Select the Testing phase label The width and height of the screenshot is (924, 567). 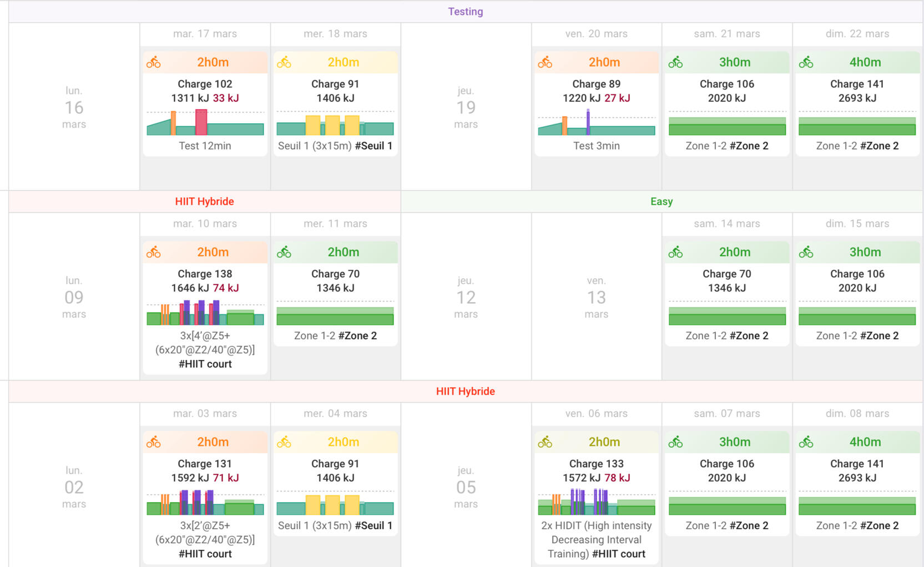(466, 12)
